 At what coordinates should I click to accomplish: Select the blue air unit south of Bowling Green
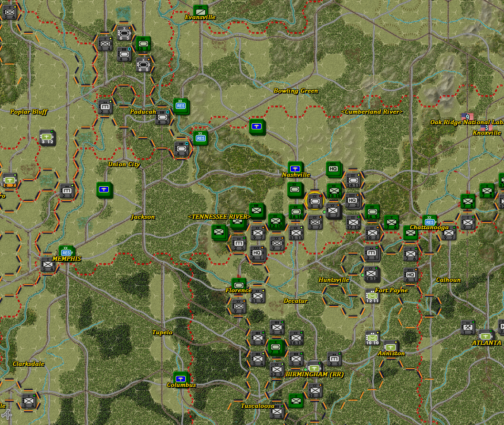(x=256, y=127)
